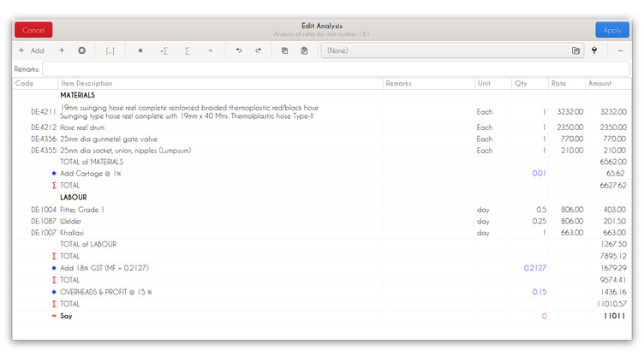The image size is (644, 362).
Task: Click the plain plus icon beside Add
Action: click(x=62, y=51)
